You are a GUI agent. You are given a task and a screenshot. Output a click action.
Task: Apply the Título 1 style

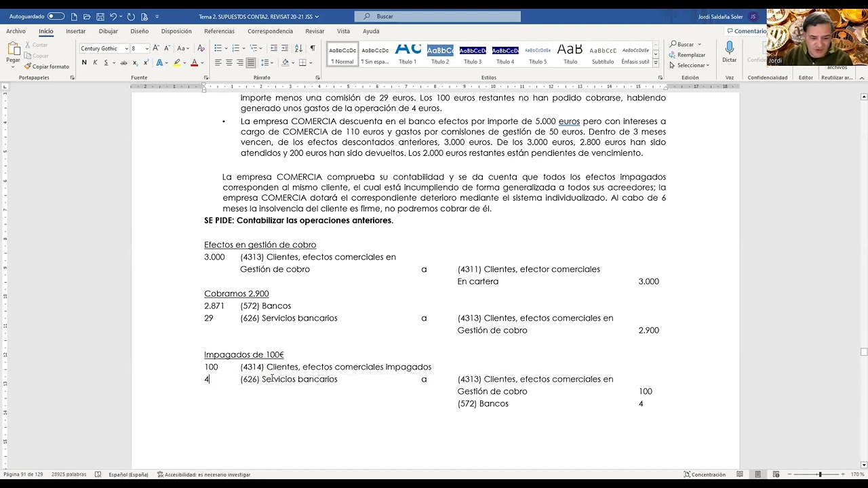[x=408, y=54]
